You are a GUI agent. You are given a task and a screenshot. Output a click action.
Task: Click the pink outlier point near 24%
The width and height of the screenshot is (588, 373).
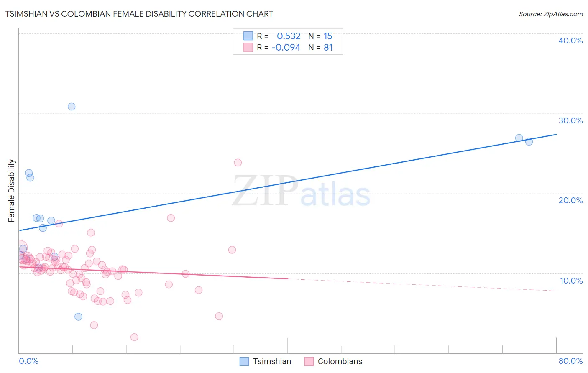[x=238, y=162]
